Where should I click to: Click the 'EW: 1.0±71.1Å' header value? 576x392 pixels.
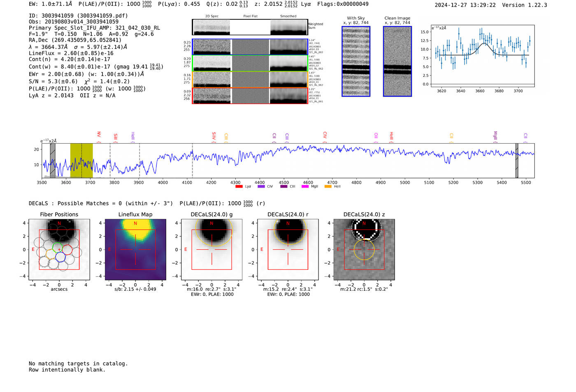[x=50, y=4]
